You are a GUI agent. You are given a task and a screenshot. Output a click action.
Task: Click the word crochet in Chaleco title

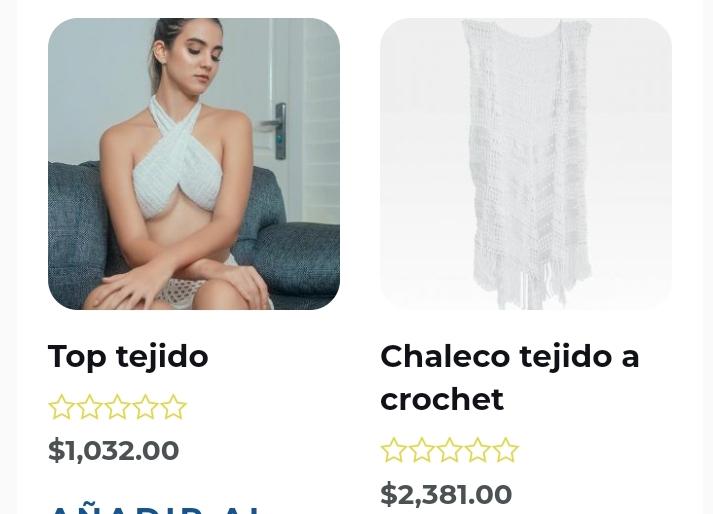tap(442, 399)
